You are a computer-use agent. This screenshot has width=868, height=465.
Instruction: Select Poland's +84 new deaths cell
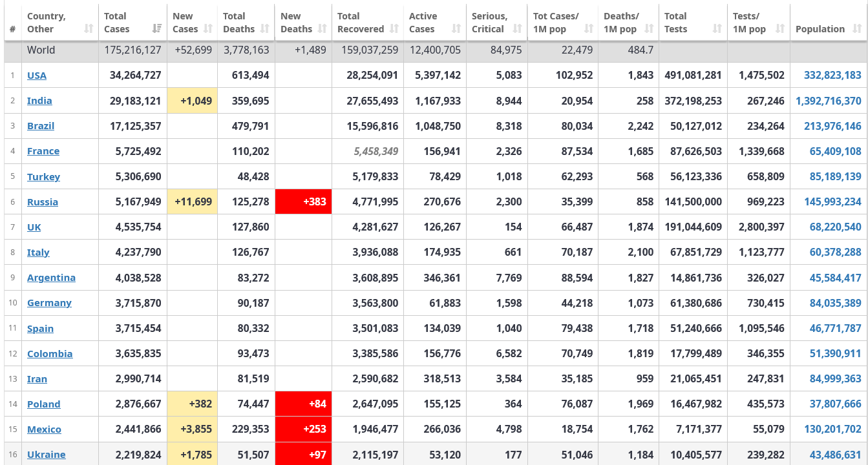pyautogui.click(x=303, y=404)
